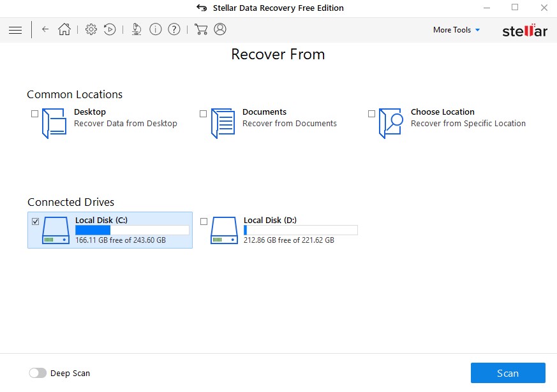
Task: Click "Recover Data from Desktop" text
Action: pos(126,124)
